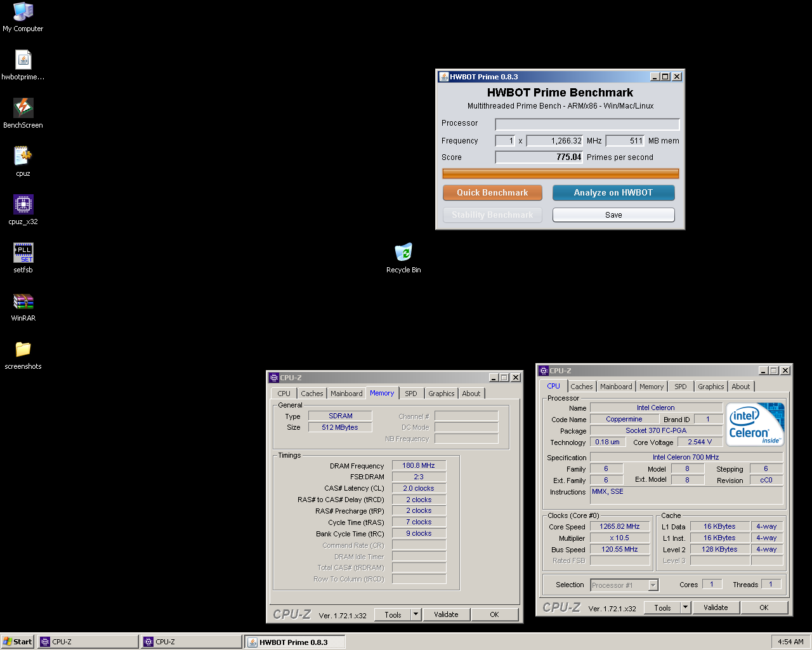
Task: Click Validate in memory CPU-Z window
Action: [446, 614]
